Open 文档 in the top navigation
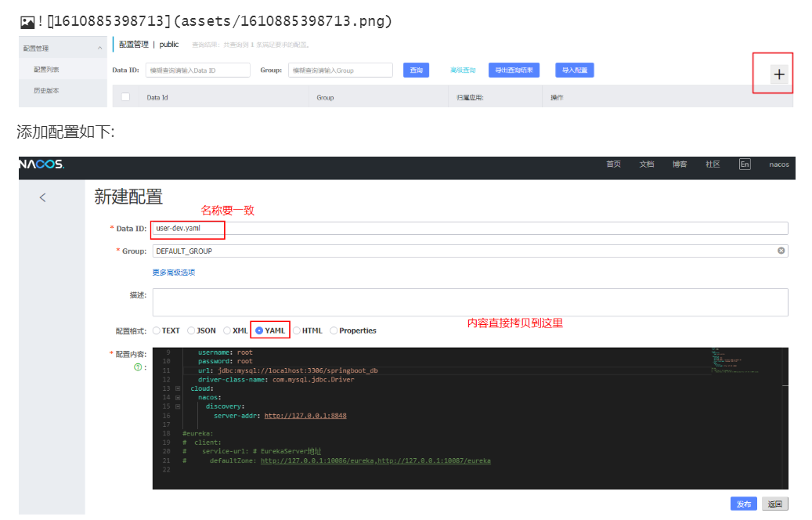812x520 pixels. coord(647,164)
